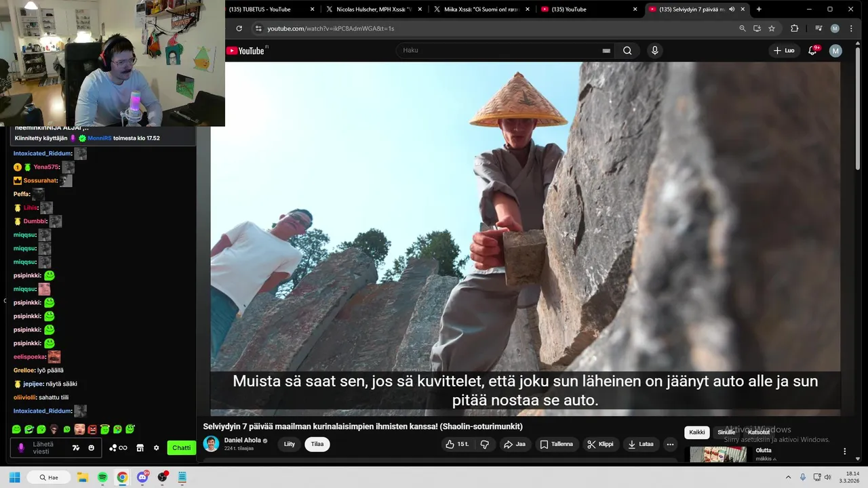Image resolution: width=868 pixels, height=488 pixels.
Task: Open site information icon in address bar
Action: (x=258, y=28)
